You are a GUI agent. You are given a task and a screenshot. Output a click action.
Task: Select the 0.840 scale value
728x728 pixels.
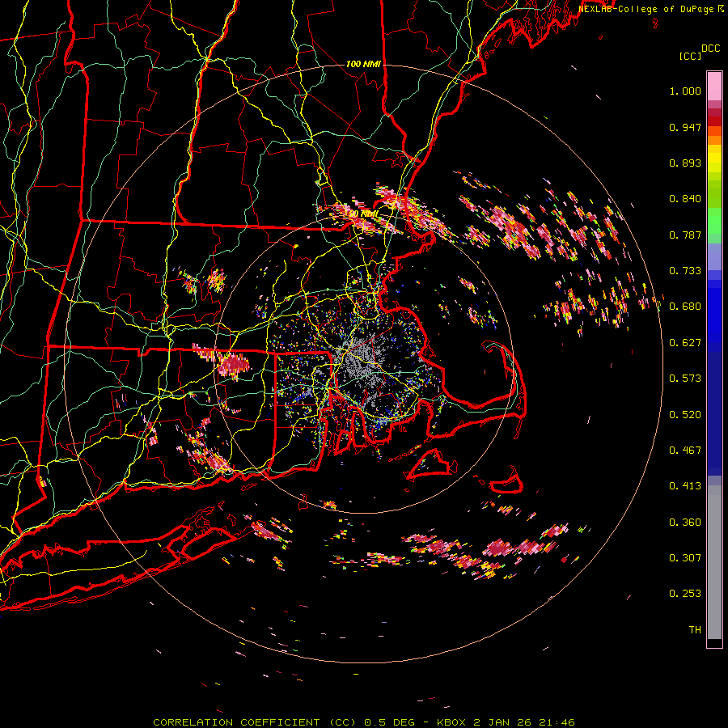point(685,199)
